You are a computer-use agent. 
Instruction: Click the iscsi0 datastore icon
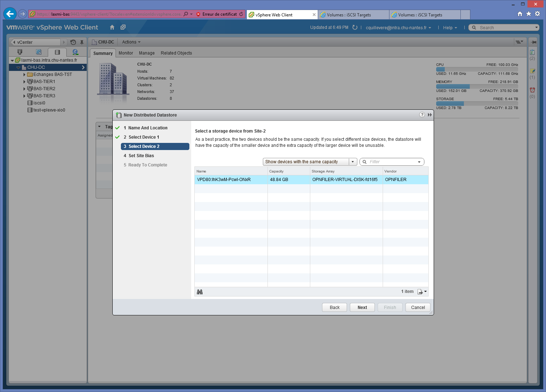click(x=30, y=103)
